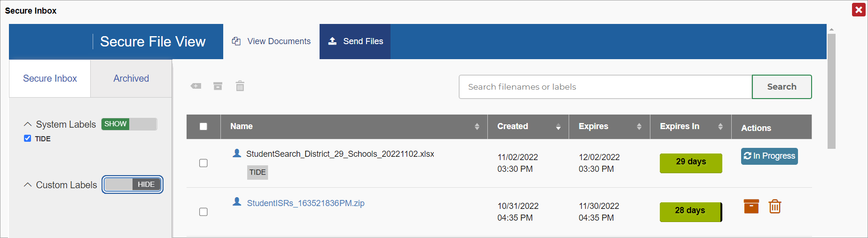
Task: Click the Secure File View title
Action: (153, 42)
